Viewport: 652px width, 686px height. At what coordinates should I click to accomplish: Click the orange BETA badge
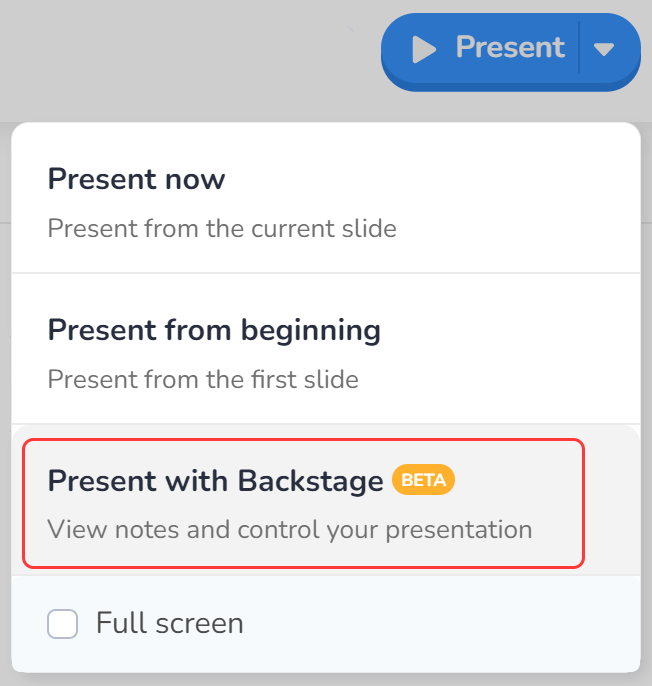coord(423,480)
